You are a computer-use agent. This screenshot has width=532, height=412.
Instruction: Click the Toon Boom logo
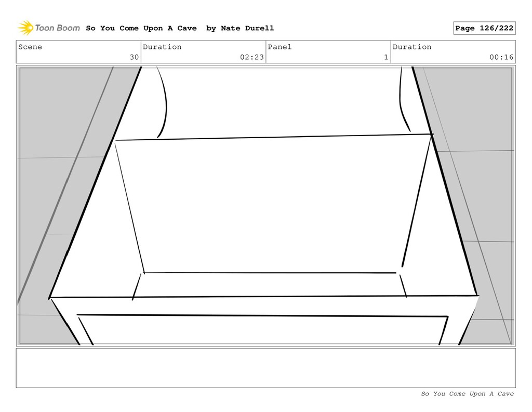(49, 28)
